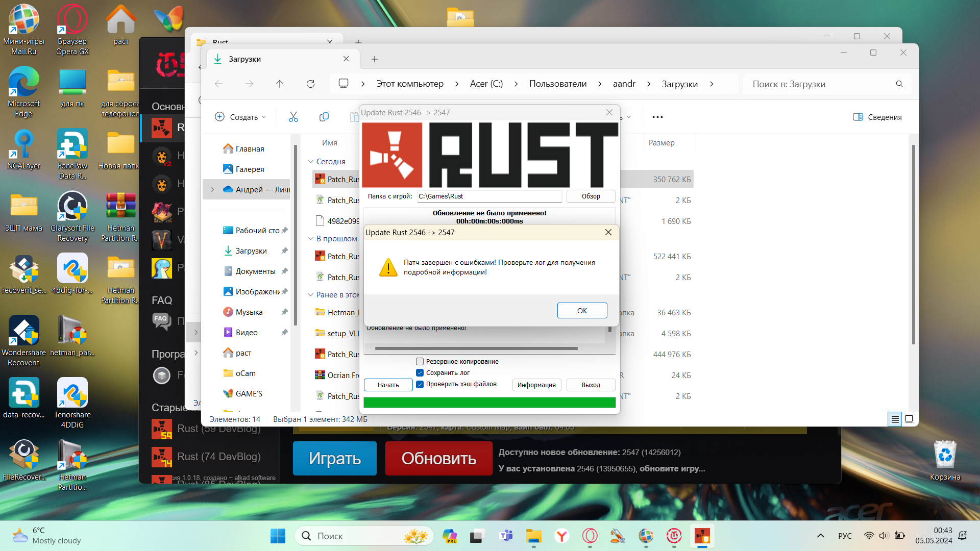980x551 pixels.
Task: Click the Cut scissors icon in Explorer toolbar
Action: [293, 117]
